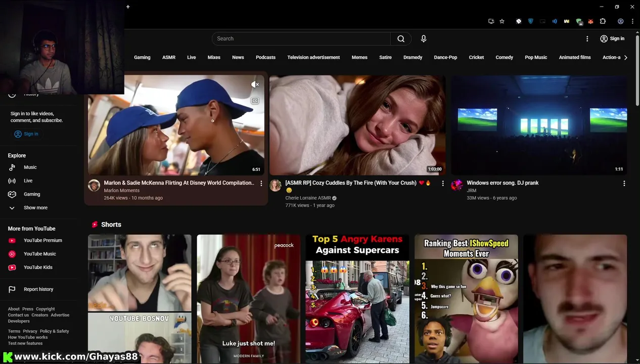Open Marlon Moments channel avatar
Viewport: 640px width, 364px height.
point(94,185)
